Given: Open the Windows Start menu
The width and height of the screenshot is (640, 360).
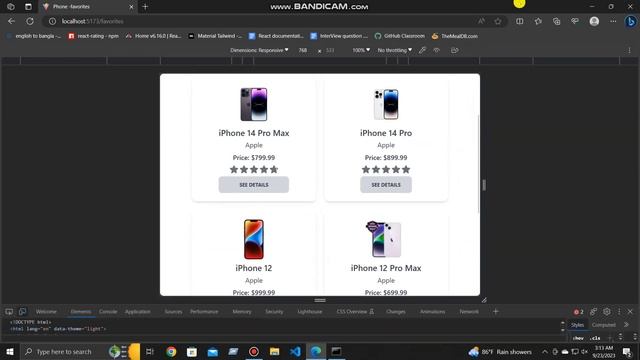Looking at the screenshot, I should pos(9,351).
